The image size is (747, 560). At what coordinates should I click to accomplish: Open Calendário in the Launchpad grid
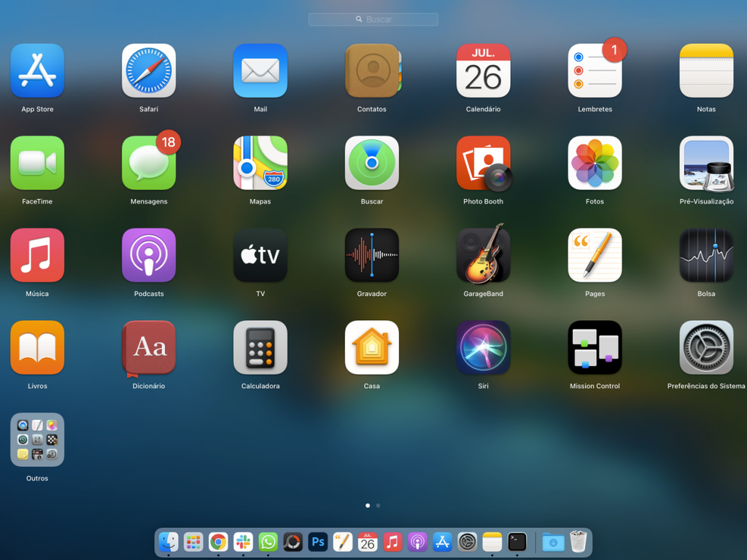tap(483, 71)
